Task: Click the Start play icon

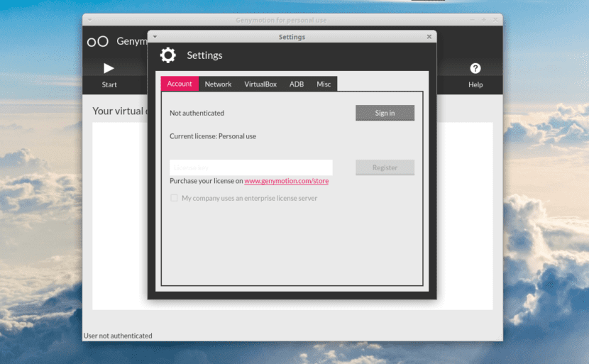Action: point(109,68)
